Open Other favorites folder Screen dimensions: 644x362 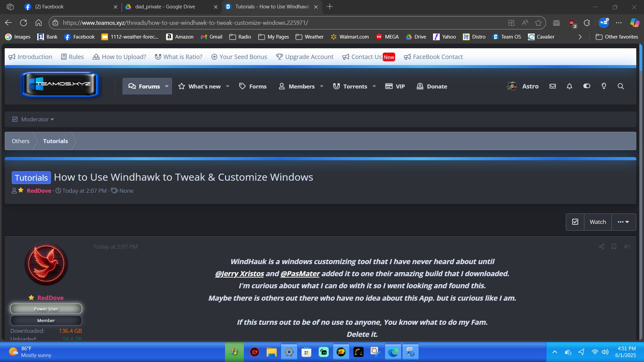coord(617,37)
